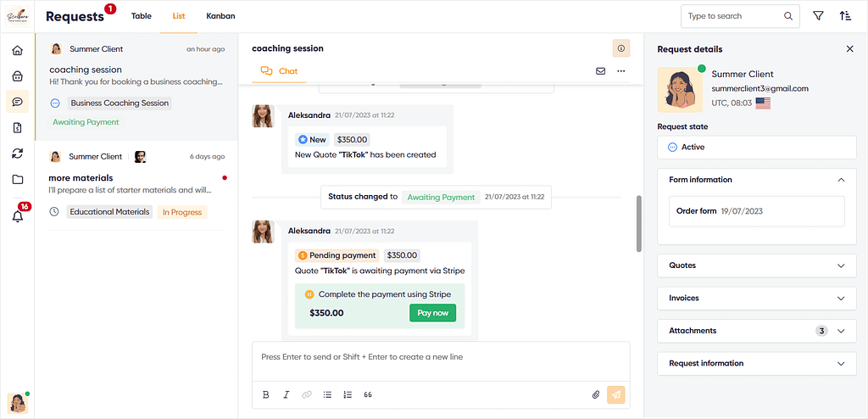Switch to List view tab
Viewport: 868px width, 419px height.
(x=179, y=16)
